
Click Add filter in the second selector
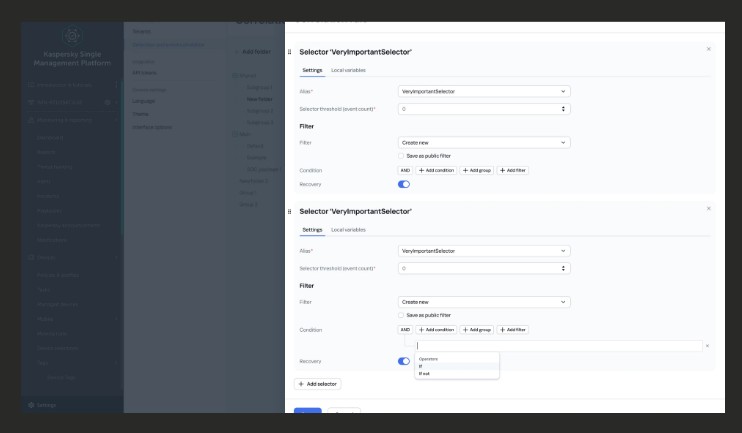tap(513, 329)
